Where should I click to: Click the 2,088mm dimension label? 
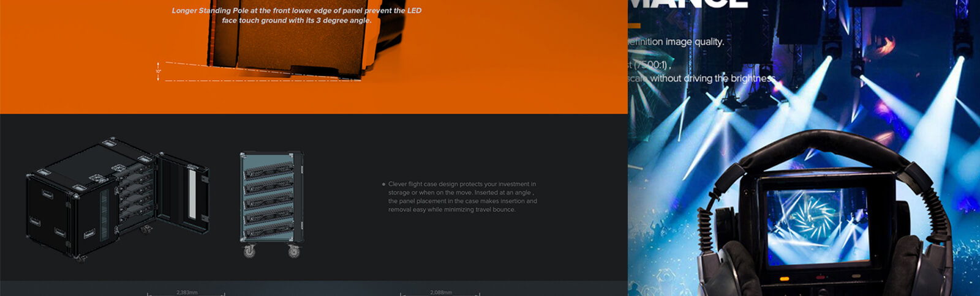[x=441, y=292]
